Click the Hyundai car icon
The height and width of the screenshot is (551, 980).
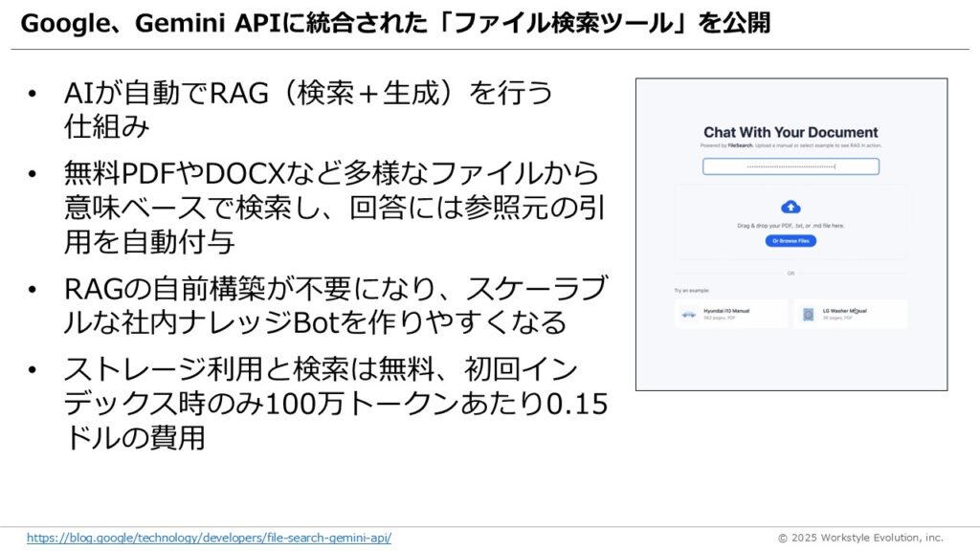click(x=688, y=314)
